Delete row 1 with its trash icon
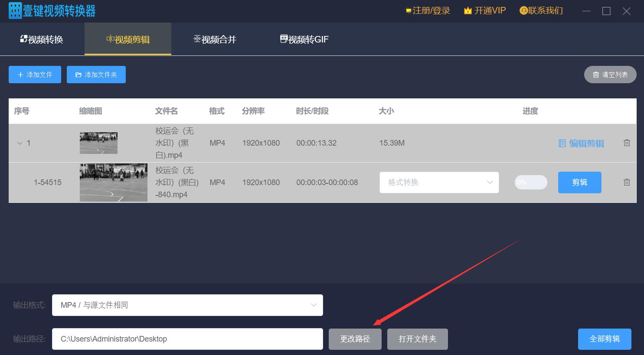The image size is (644, 355). tap(627, 143)
